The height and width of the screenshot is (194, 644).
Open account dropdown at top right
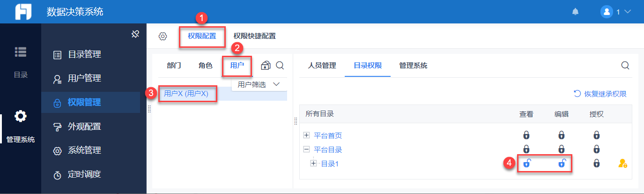click(616, 12)
